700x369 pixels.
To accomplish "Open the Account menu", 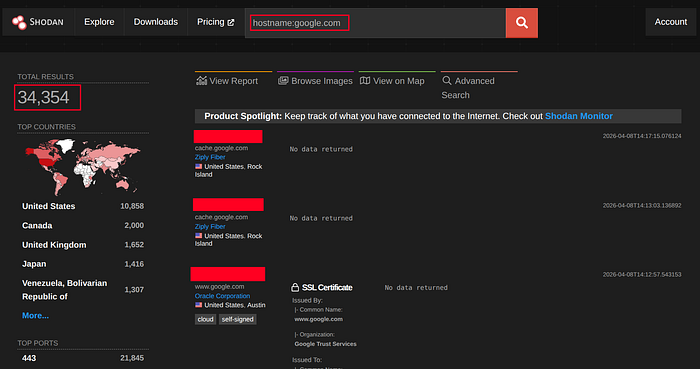I will point(671,22).
